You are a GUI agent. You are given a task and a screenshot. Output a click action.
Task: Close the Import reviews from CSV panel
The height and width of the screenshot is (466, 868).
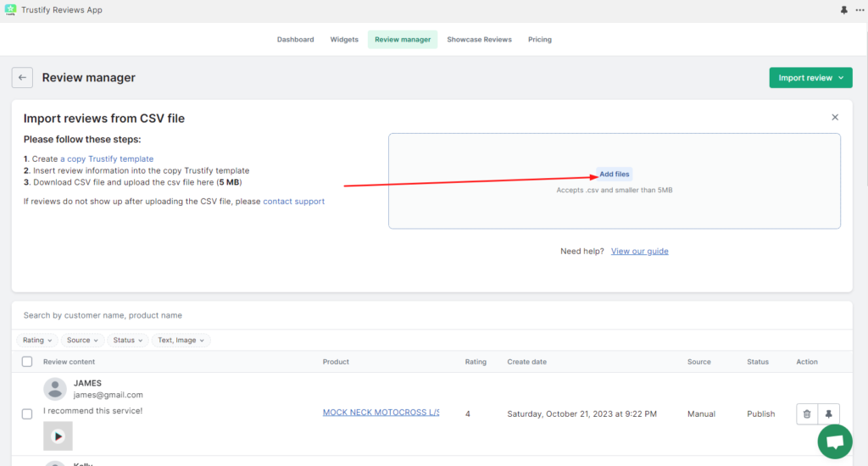coord(835,117)
